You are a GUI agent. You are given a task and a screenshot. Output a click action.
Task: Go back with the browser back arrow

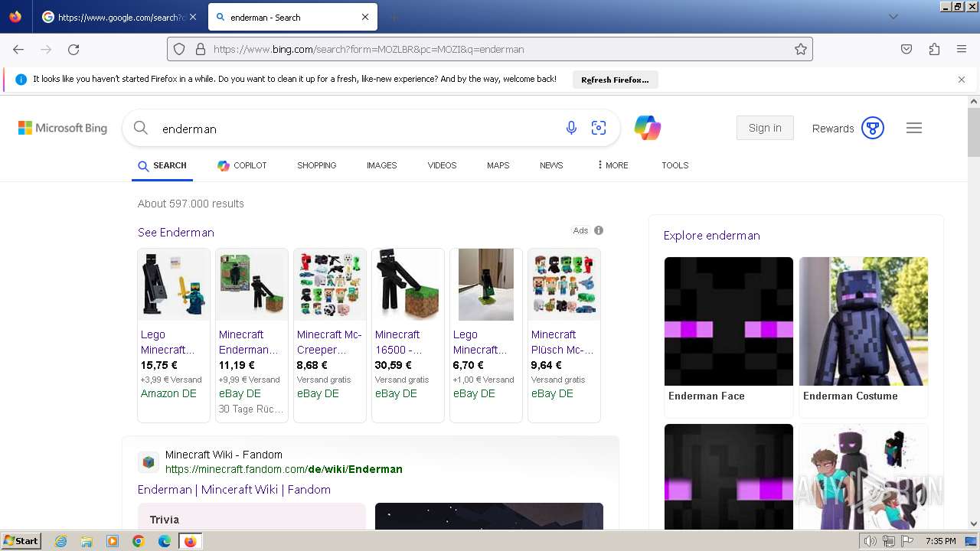click(x=18, y=49)
